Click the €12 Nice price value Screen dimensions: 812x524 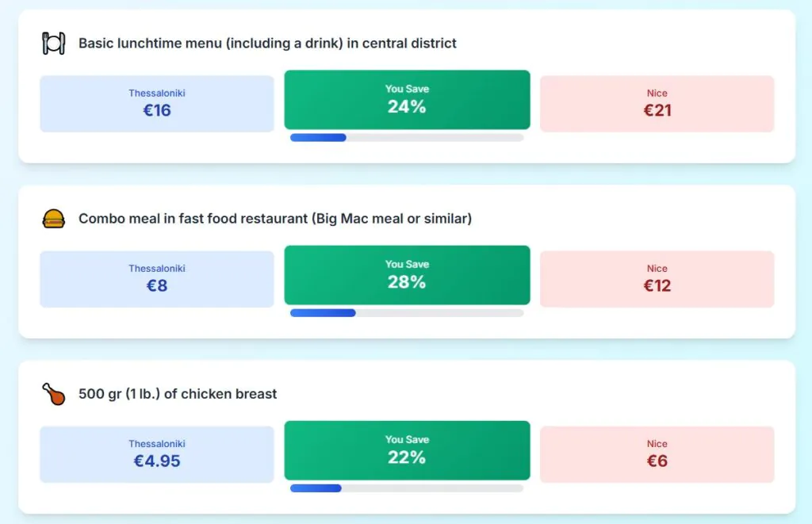coord(657,286)
